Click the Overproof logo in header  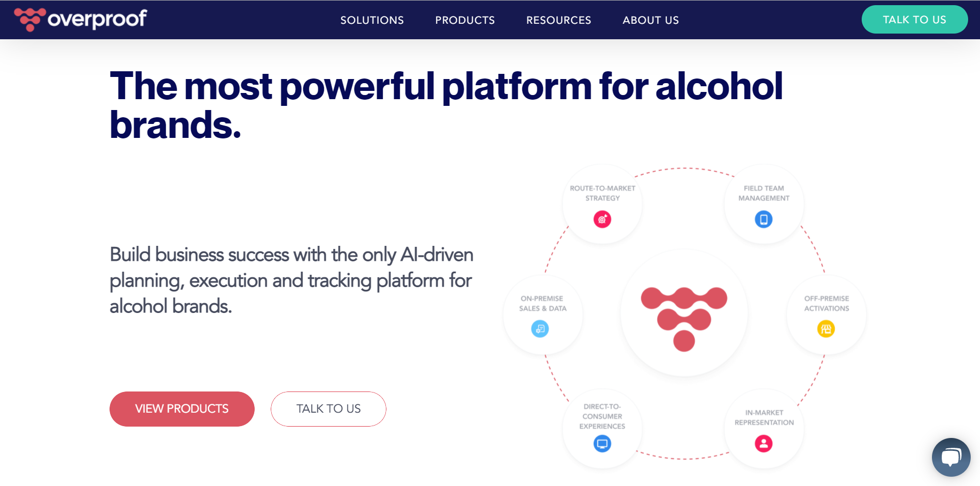(x=81, y=20)
